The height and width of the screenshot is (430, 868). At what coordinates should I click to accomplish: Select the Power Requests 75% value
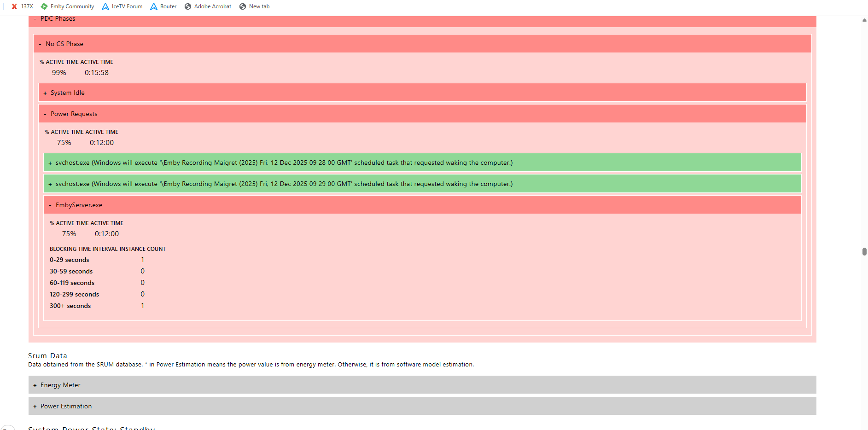tap(64, 143)
